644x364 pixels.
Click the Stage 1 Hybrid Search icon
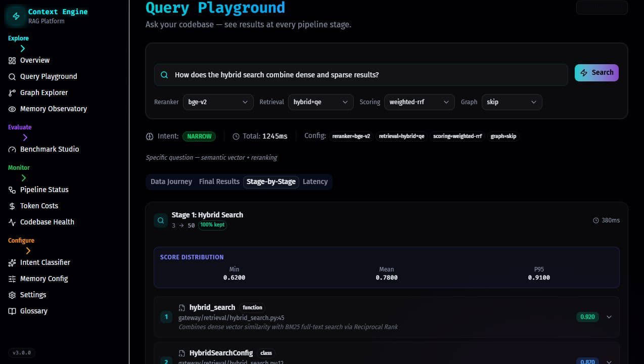[x=161, y=220]
